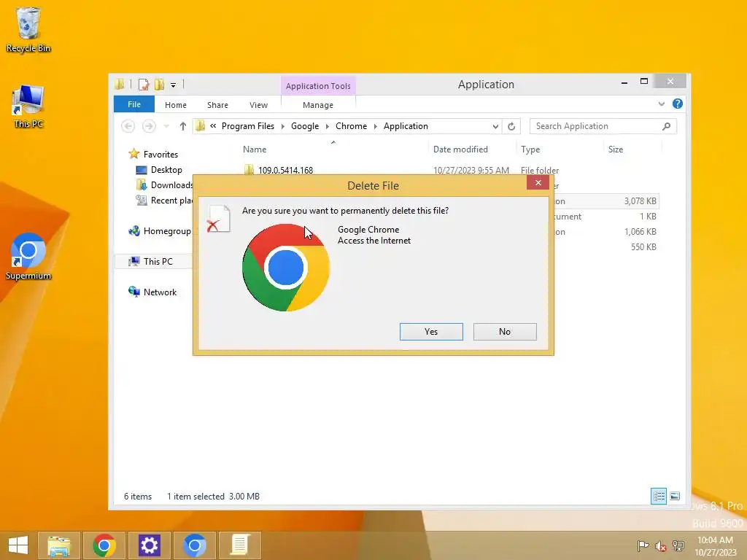747x560 pixels.
Task: Open the Windows Start button
Action: [x=18, y=545]
